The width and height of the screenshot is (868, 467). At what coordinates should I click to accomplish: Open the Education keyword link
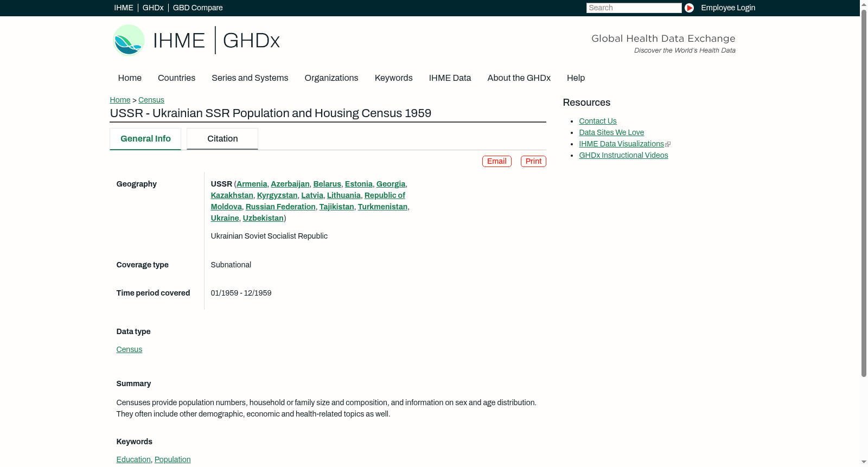click(x=133, y=459)
